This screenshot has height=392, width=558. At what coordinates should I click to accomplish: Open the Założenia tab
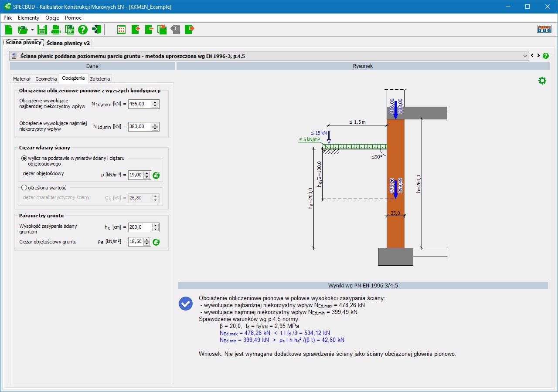[100, 79]
